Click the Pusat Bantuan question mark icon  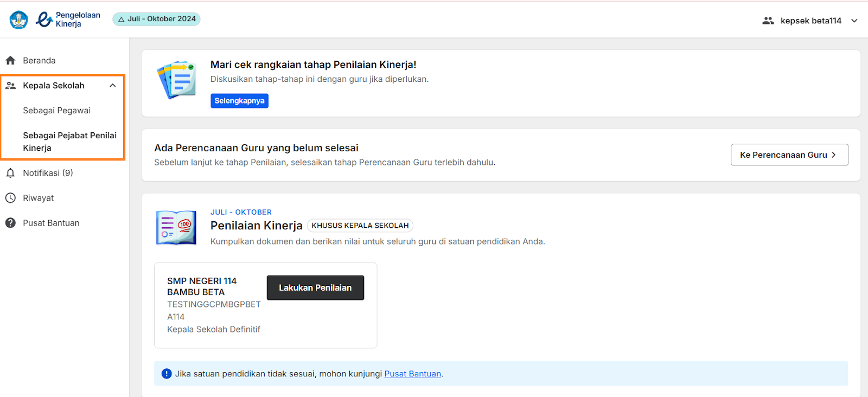click(x=10, y=223)
